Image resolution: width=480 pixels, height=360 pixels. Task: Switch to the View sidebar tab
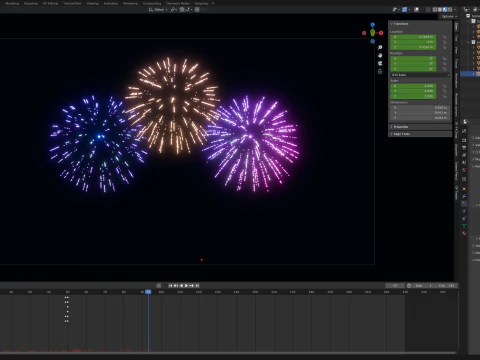click(x=456, y=50)
